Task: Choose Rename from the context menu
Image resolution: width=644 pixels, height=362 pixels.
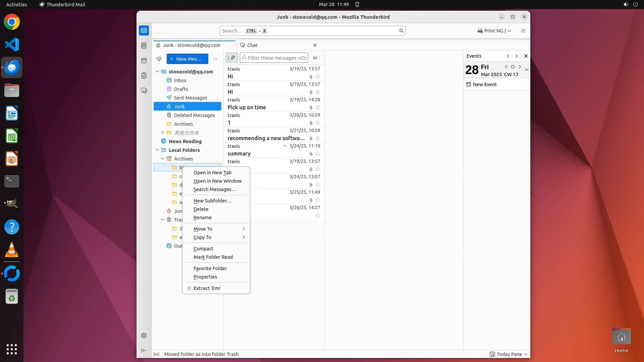Action: (203, 218)
